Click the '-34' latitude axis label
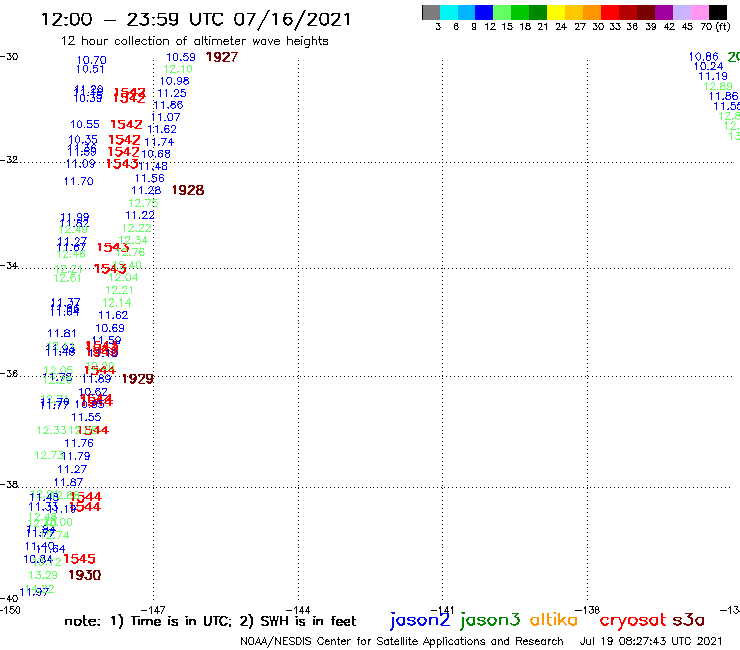740x650 pixels. 9,265
